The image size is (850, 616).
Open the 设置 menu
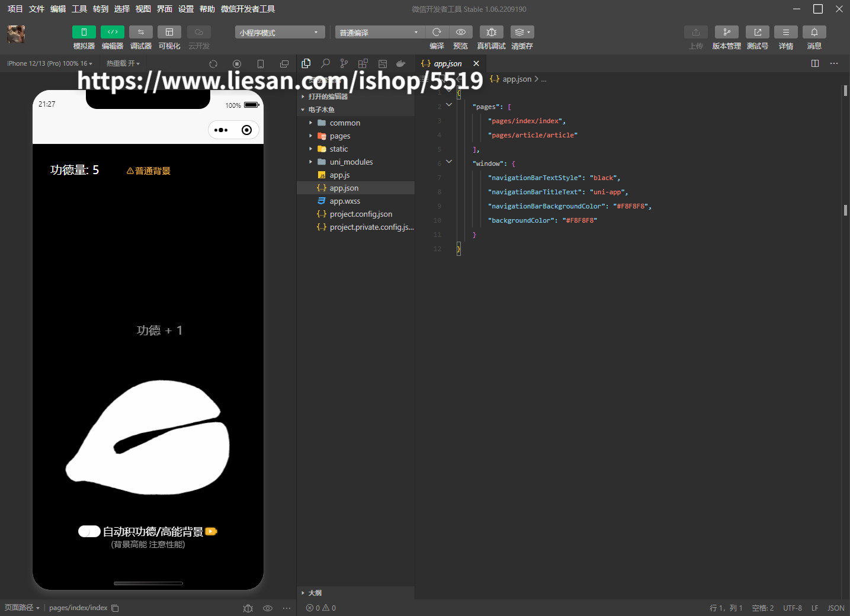coord(186,9)
